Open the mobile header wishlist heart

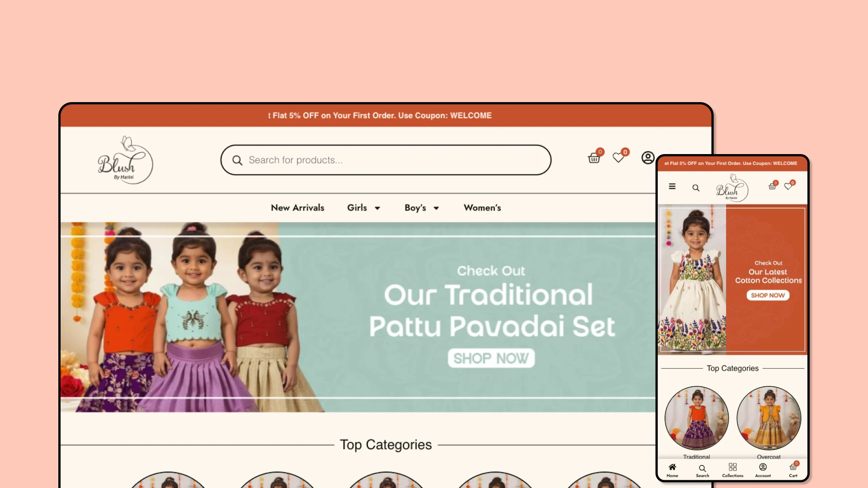788,186
